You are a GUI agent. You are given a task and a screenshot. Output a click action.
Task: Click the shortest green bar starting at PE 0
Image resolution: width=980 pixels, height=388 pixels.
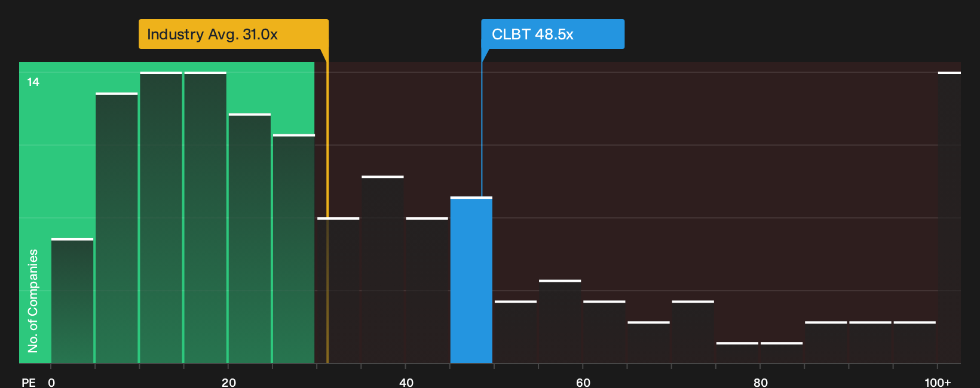[72, 301]
